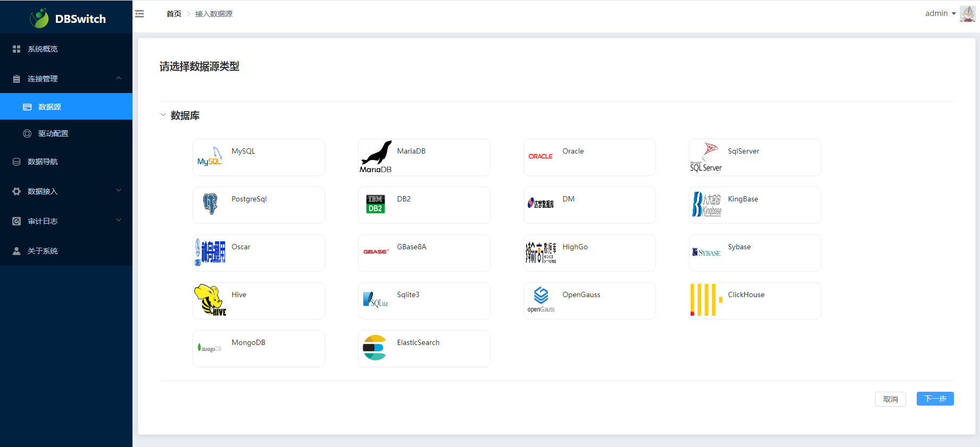The image size is (980, 447).
Task: Click the SqlServer label text
Action: pos(743,151)
